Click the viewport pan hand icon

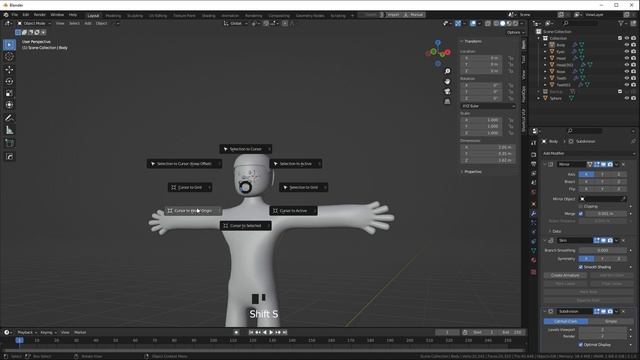pos(447,81)
